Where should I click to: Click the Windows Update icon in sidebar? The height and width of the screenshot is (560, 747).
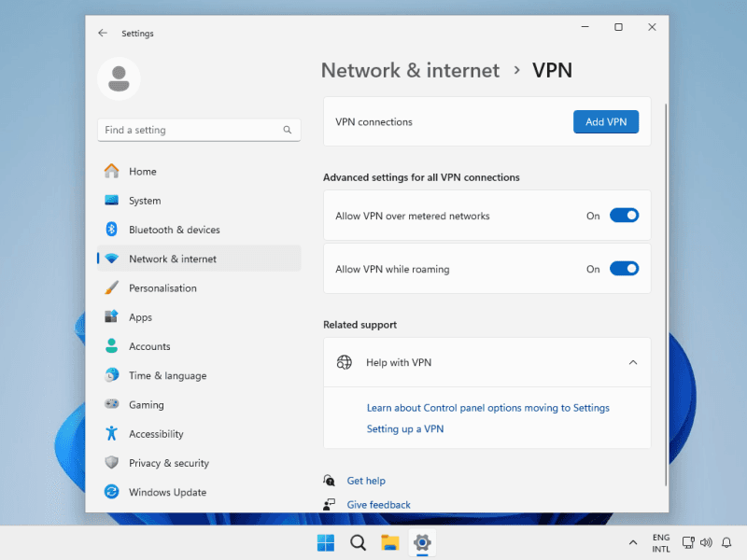(x=111, y=492)
